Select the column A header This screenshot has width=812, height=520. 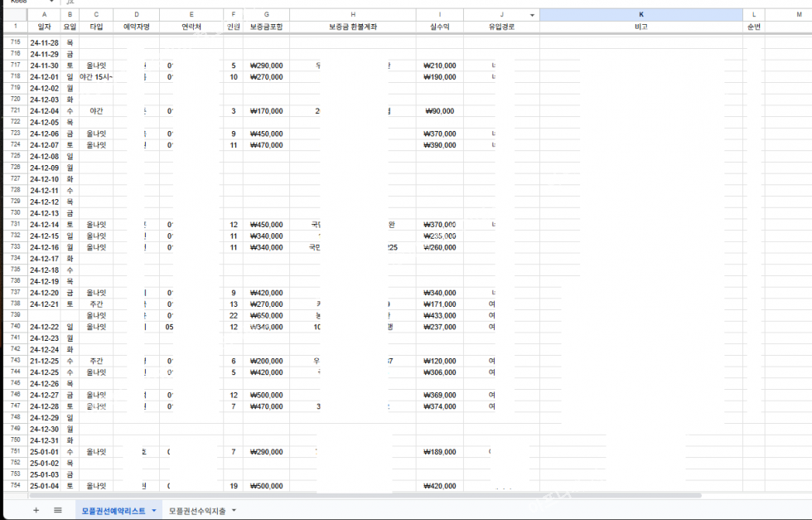coord(44,15)
